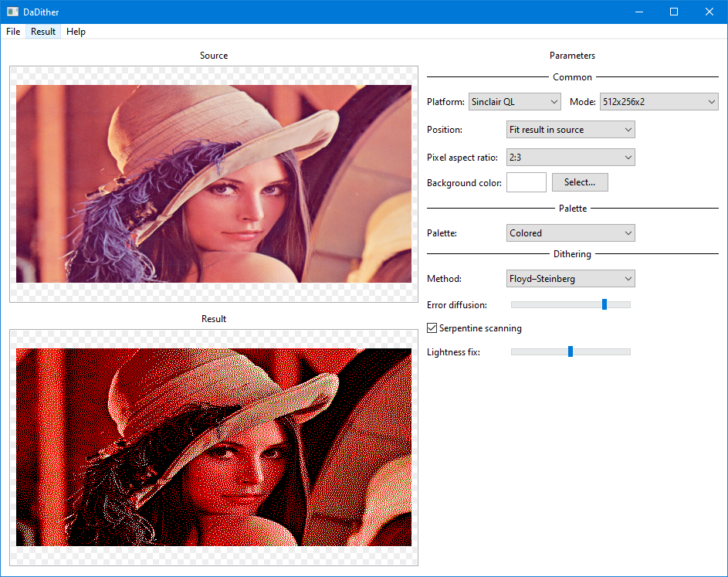This screenshot has width=728, height=577.
Task: Click the Error diffusion: label
Action: tap(457, 305)
